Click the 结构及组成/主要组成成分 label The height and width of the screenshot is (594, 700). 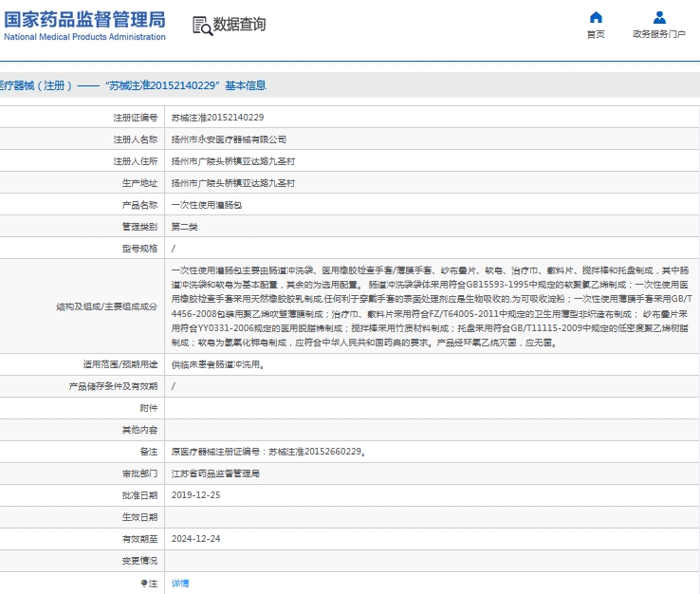pos(106,306)
